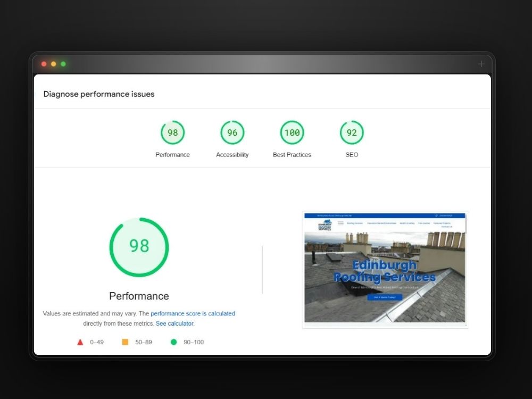The height and width of the screenshot is (399, 532).
Task: Click the yellow minimize window dot
Action: tap(54, 64)
